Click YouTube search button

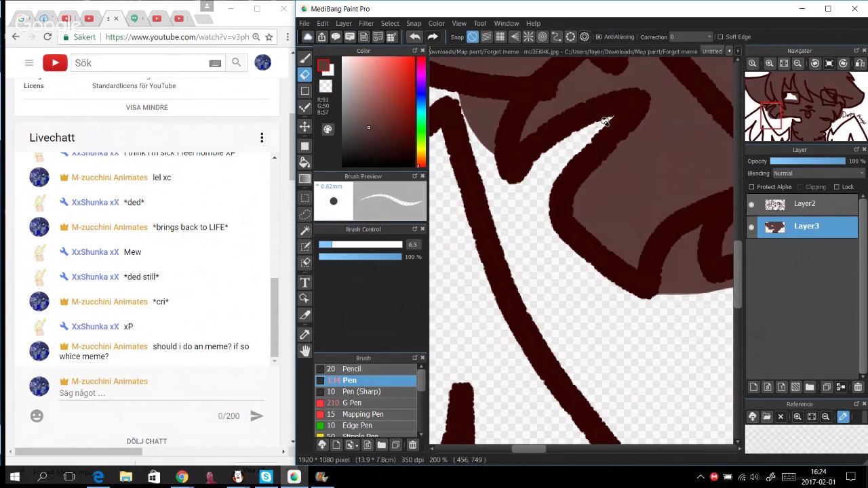tap(236, 62)
